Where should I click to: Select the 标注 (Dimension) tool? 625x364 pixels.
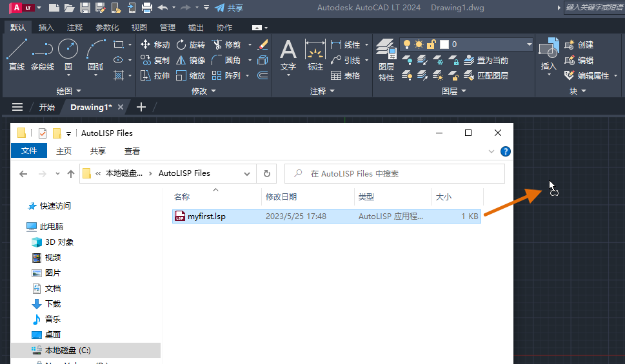pyautogui.click(x=315, y=55)
